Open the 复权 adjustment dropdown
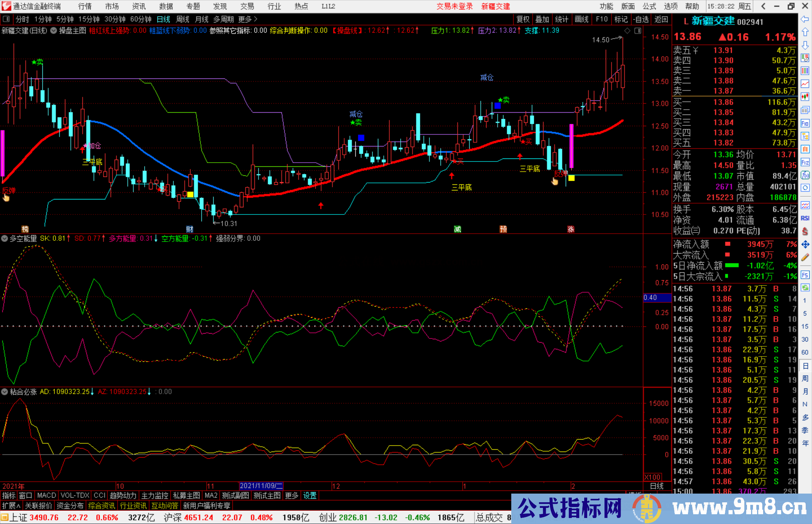Viewport: 812px width, 524px height. click(x=523, y=19)
